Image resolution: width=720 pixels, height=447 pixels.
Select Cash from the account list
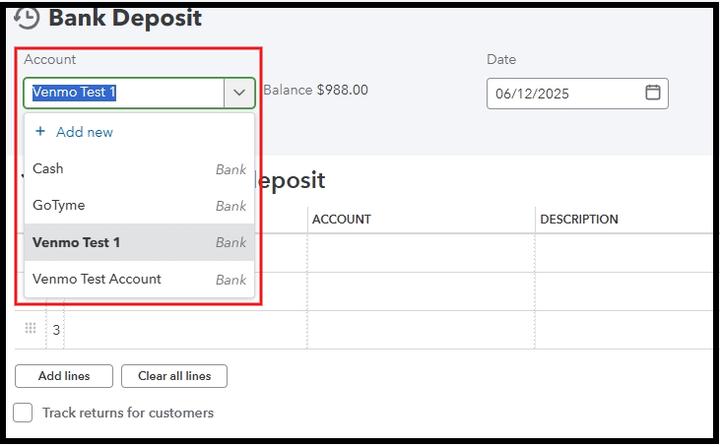click(x=48, y=169)
